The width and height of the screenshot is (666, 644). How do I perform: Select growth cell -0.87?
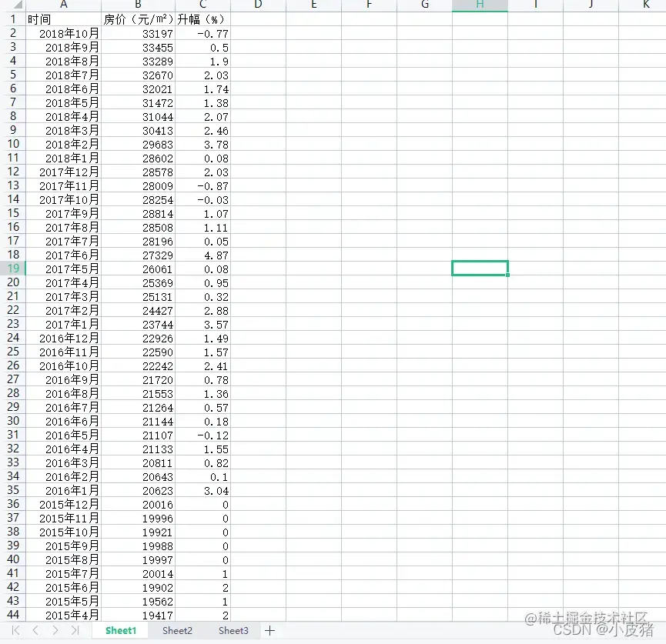click(x=202, y=185)
